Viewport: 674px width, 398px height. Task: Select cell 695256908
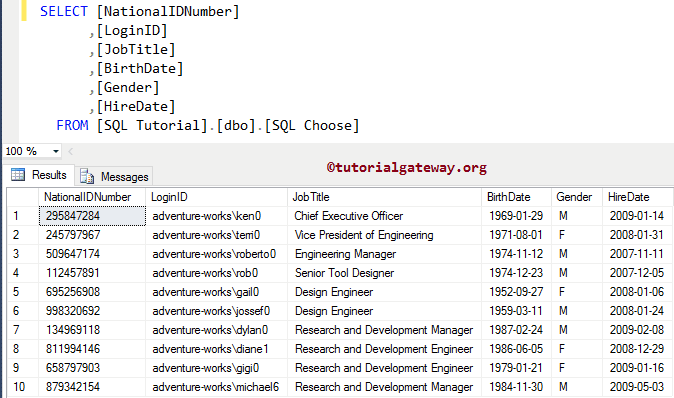click(x=92, y=292)
